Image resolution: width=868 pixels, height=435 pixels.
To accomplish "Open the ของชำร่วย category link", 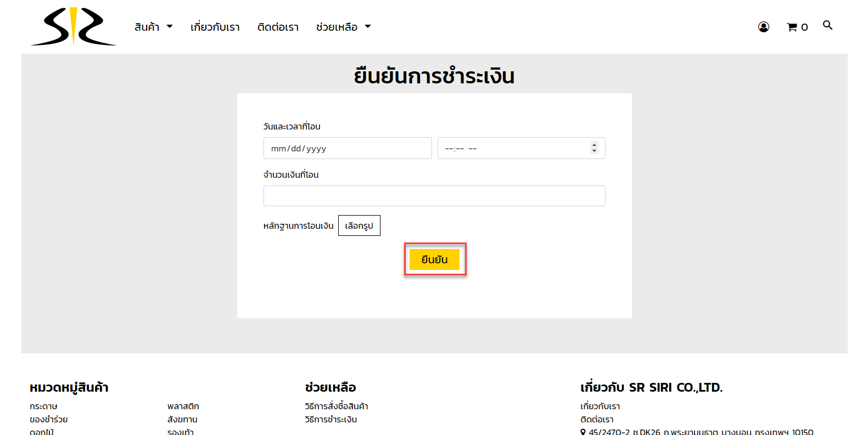I will pos(49,420).
